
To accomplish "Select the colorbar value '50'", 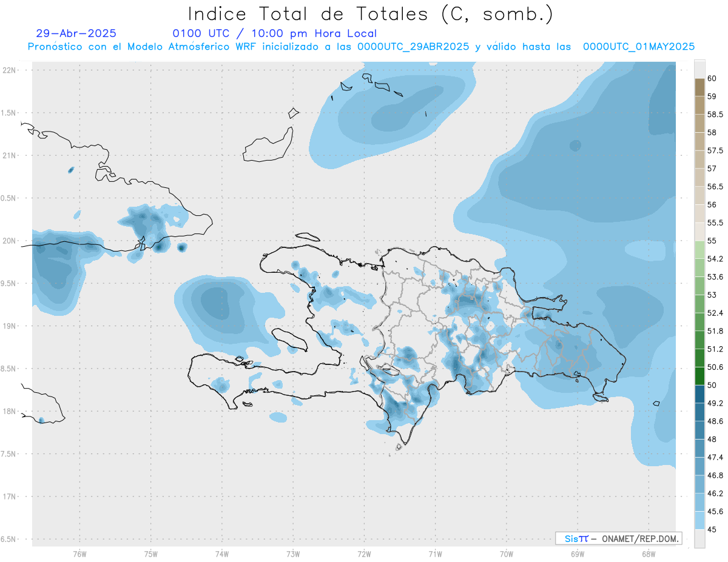I will 712,385.
